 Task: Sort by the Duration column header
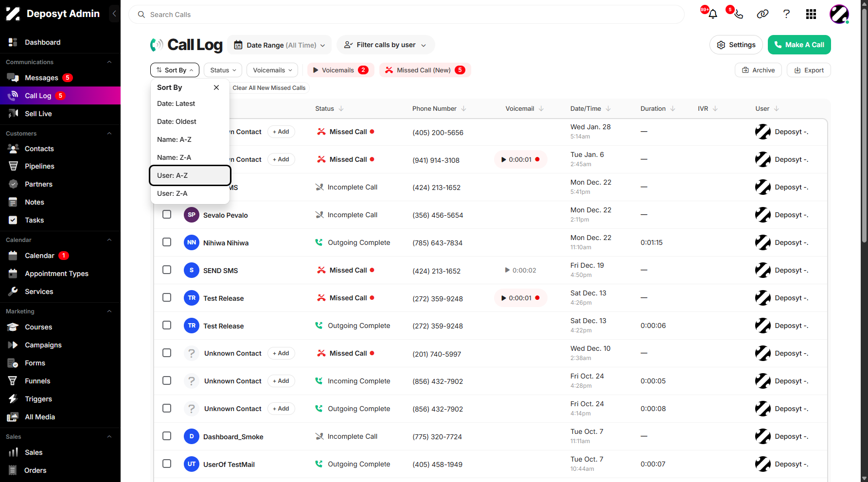point(657,108)
